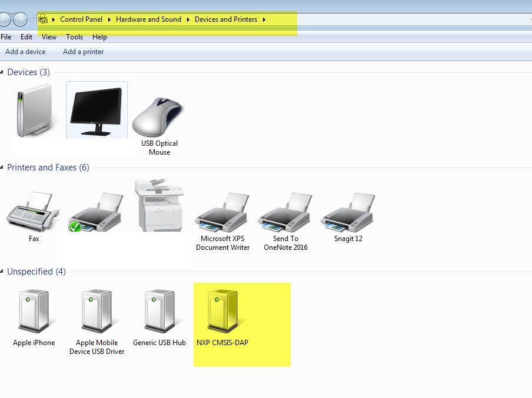This screenshot has width=532, height=398.
Task: Select the NXP CMSIS-DAP device icon
Action: click(x=222, y=311)
